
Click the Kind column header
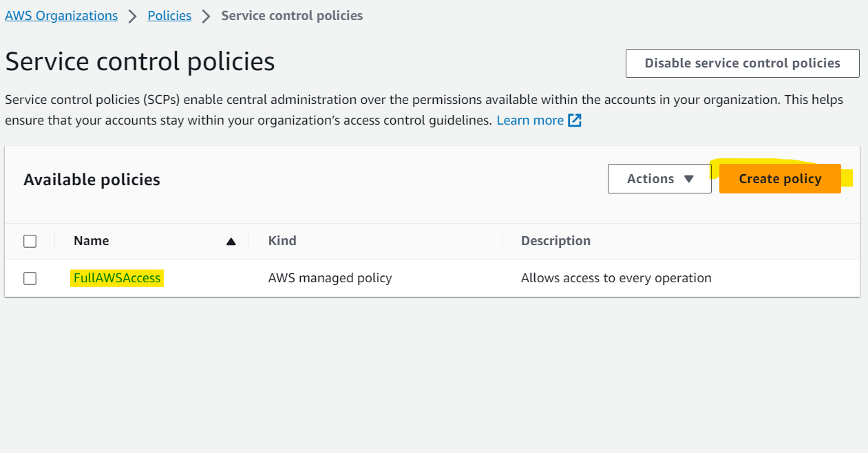point(282,241)
